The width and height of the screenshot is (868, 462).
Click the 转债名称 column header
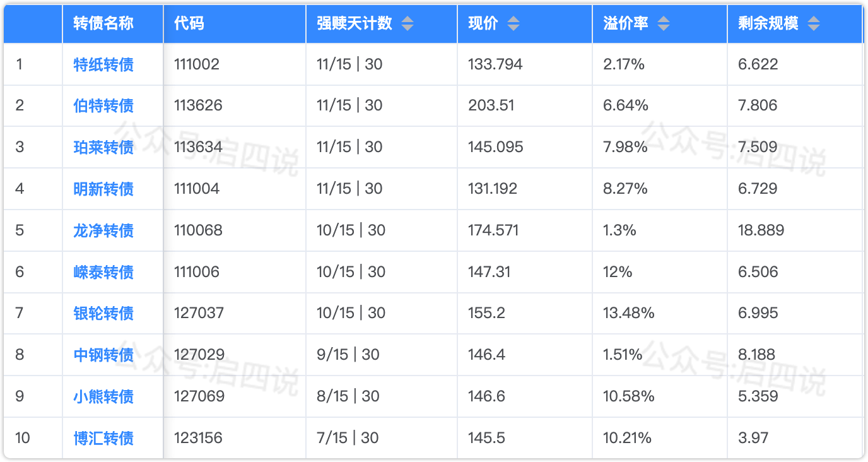tap(103, 24)
